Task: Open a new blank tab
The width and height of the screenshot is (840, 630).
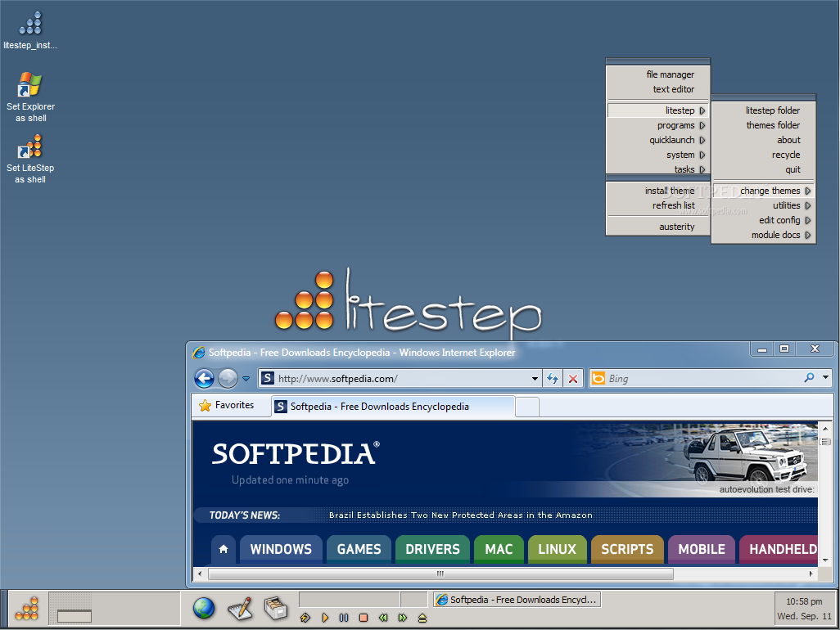Action: click(527, 407)
